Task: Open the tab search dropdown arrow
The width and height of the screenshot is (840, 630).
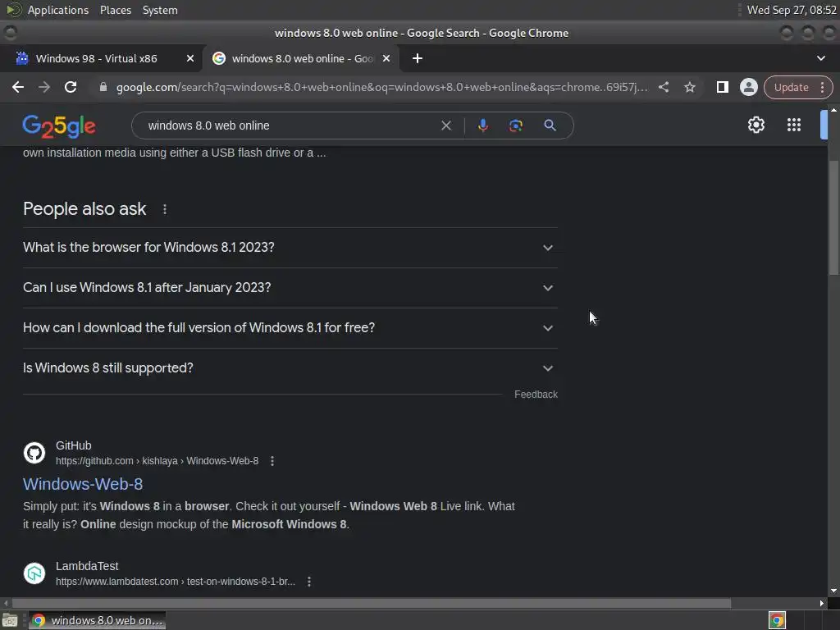Action: tap(820, 58)
